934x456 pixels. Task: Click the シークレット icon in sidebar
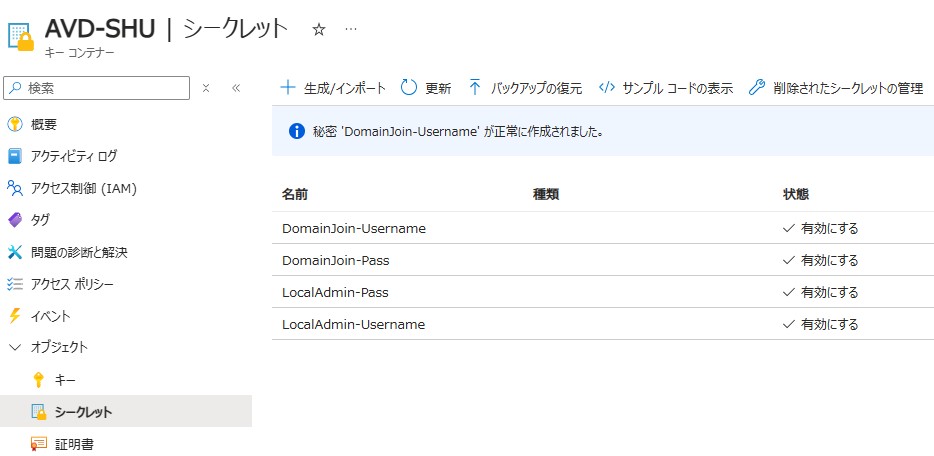[x=39, y=412]
